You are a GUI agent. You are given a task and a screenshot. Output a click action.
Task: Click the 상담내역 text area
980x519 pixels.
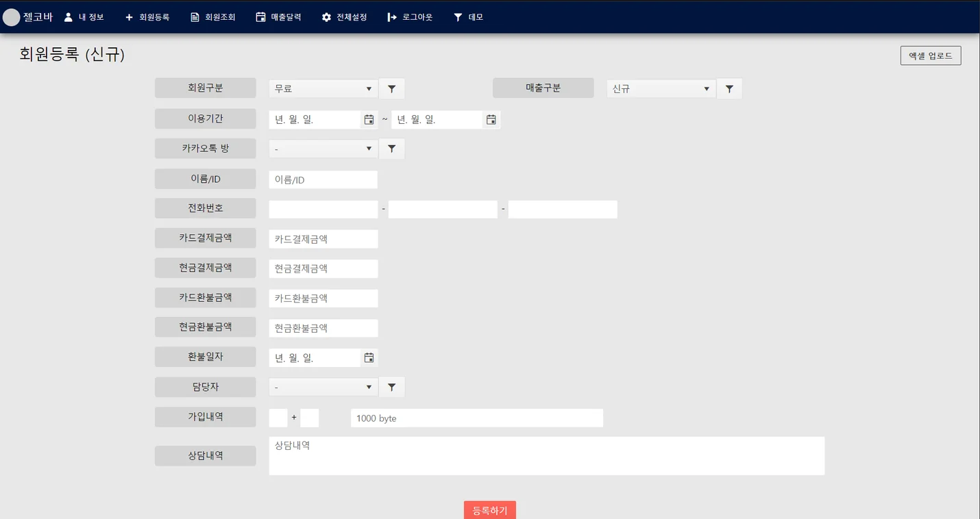547,456
